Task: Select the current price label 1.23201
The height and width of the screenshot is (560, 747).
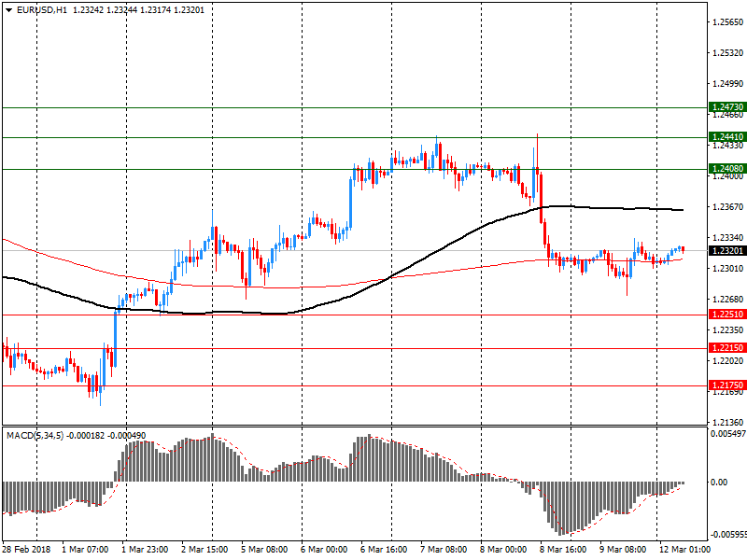Action: click(x=727, y=251)
